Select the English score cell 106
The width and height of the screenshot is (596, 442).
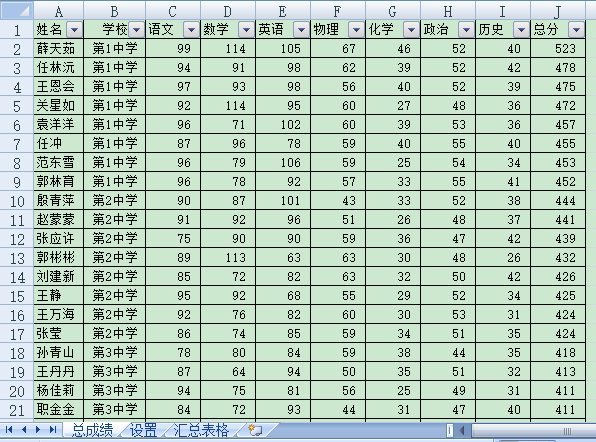coord(283,162)
